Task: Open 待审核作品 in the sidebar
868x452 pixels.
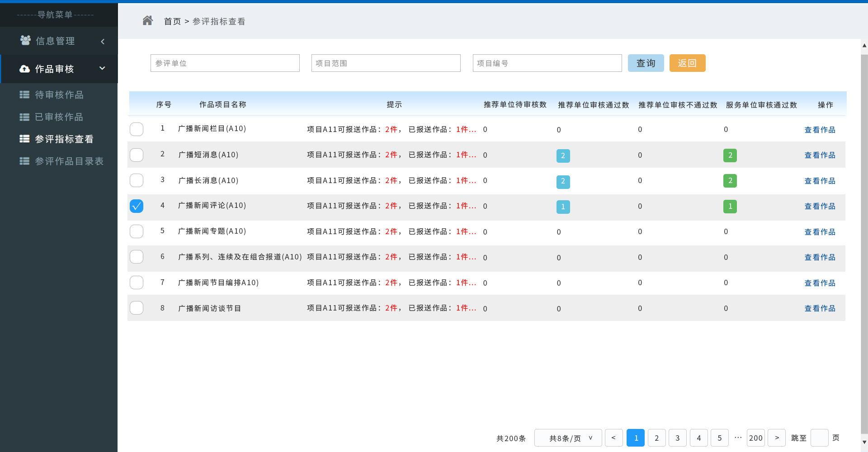Action: (59, 95)
